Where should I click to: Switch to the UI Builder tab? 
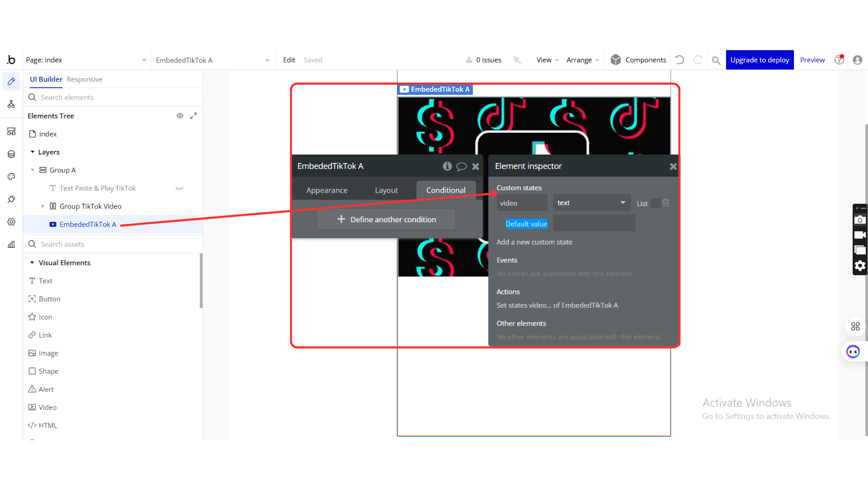pos(46,79)
